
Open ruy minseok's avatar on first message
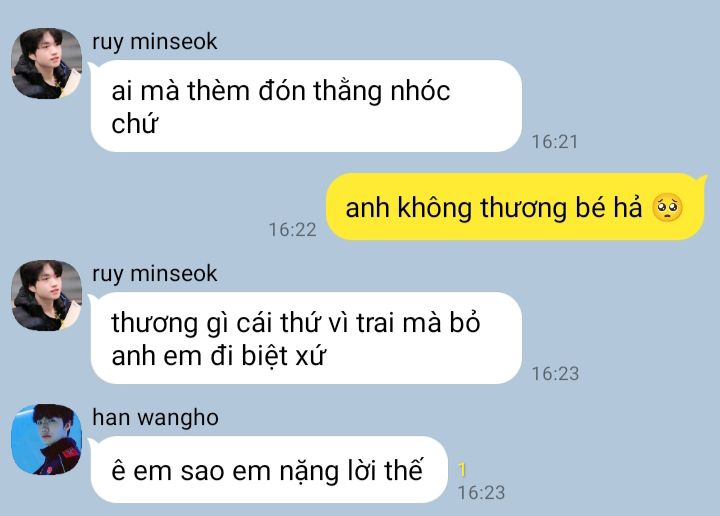coord(46,63)
